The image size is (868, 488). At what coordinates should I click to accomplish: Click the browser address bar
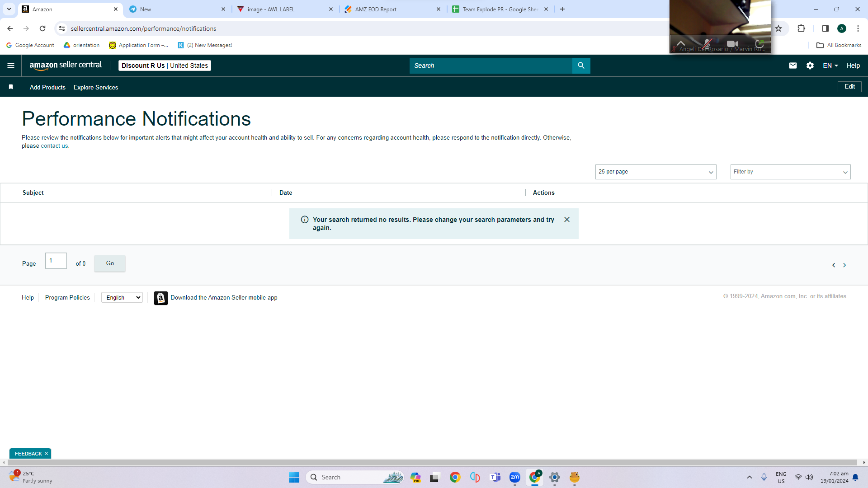click(x=362, y=28)
